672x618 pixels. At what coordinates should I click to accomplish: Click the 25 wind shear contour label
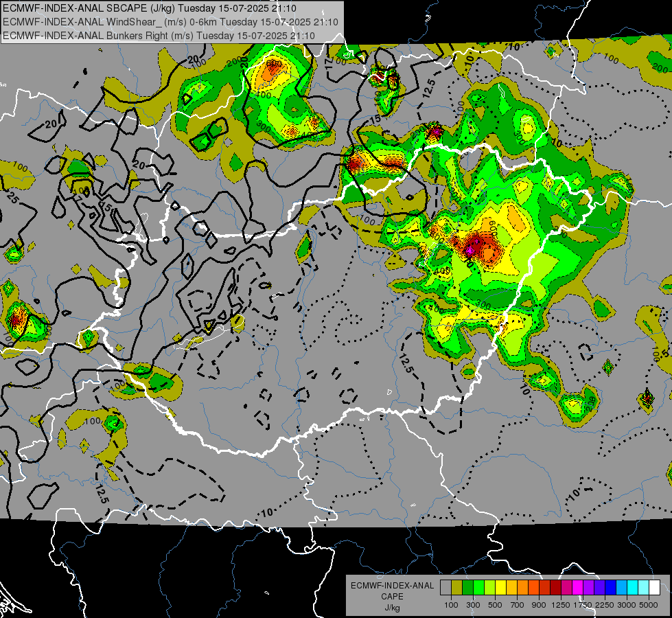pos(12,198)
